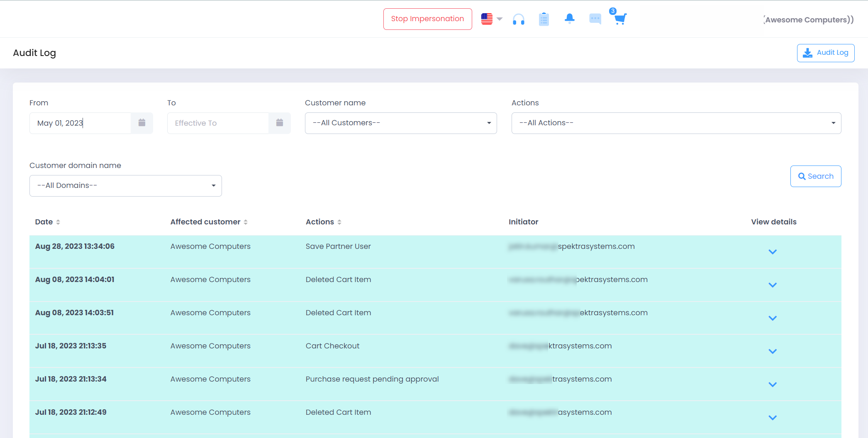Click the date Jul 18, 2023 21:13:35
This screenshot has width=868, height=438.
tap(71, 346)
